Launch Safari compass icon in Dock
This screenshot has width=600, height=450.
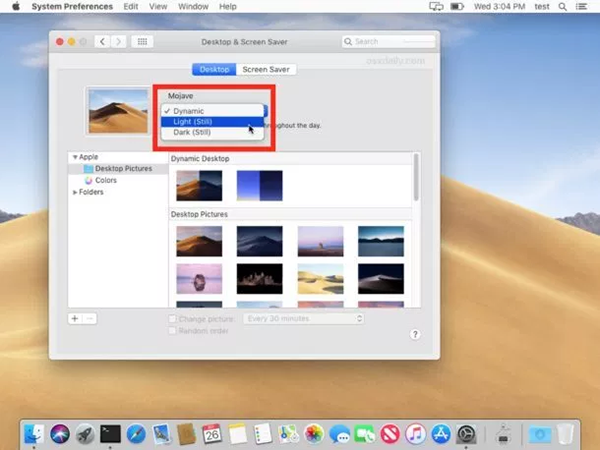click(136, 434)
